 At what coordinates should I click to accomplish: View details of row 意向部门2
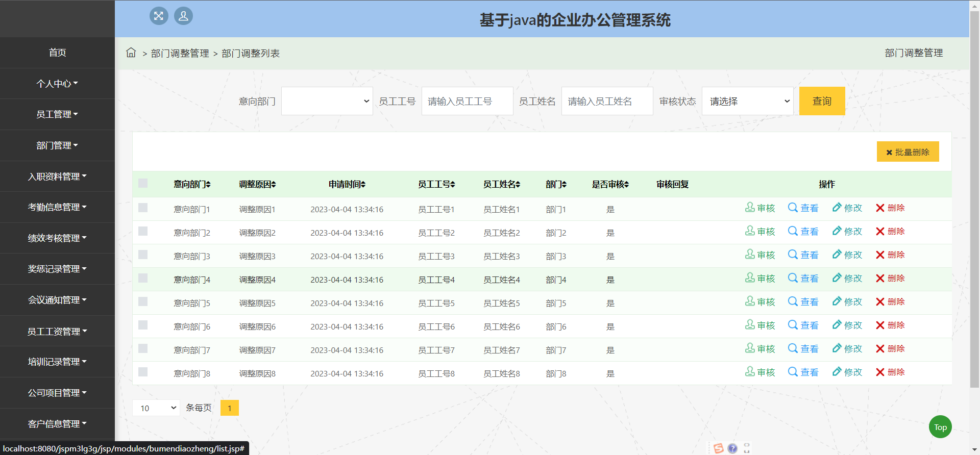[803, 231]
